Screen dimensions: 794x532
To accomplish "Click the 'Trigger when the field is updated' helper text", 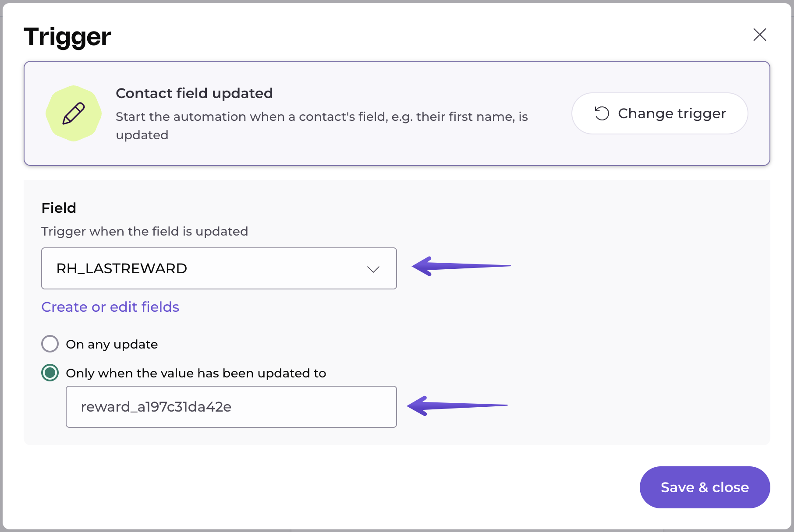I will tap(145, 231).
